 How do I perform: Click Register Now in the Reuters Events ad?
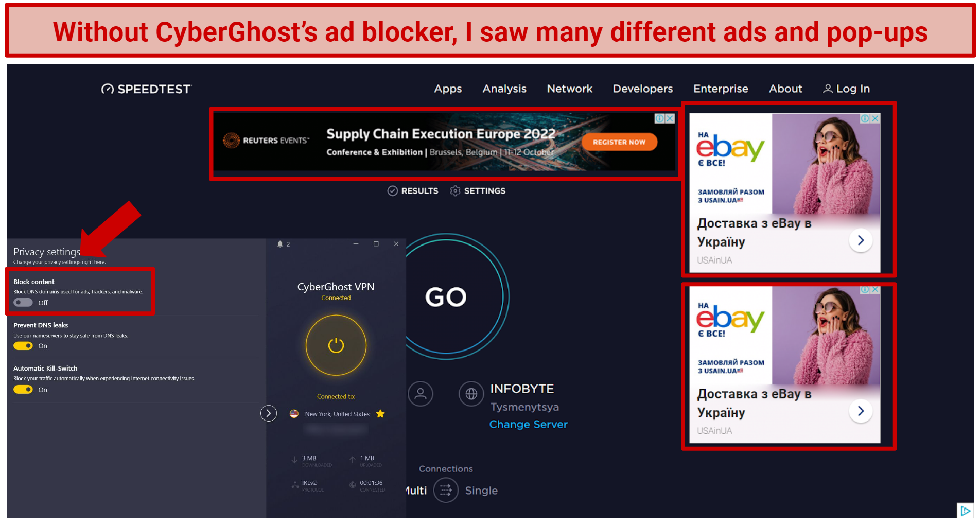click(x=619, y=142)
